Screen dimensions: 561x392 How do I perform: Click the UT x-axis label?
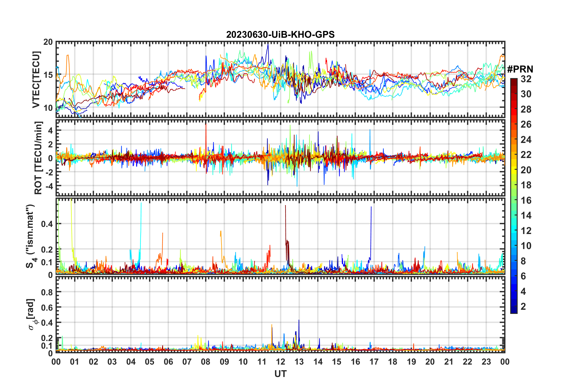(280, 374)
